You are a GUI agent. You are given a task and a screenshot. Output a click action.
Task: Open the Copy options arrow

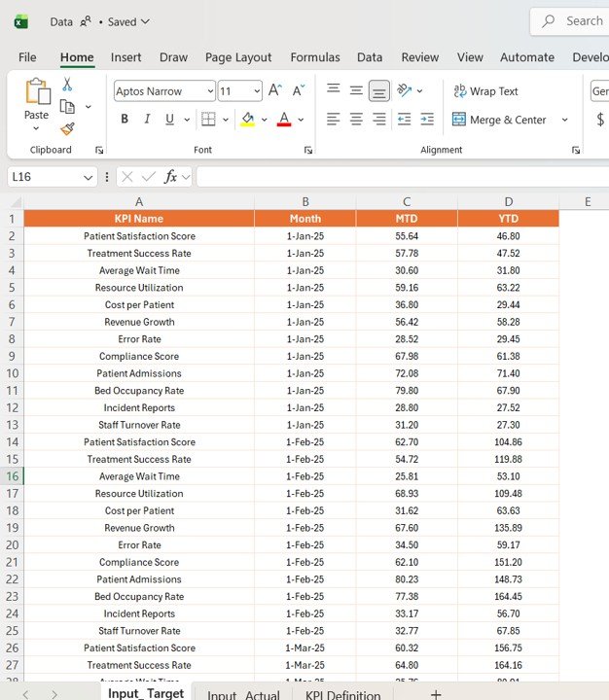[x=89, y=107]
